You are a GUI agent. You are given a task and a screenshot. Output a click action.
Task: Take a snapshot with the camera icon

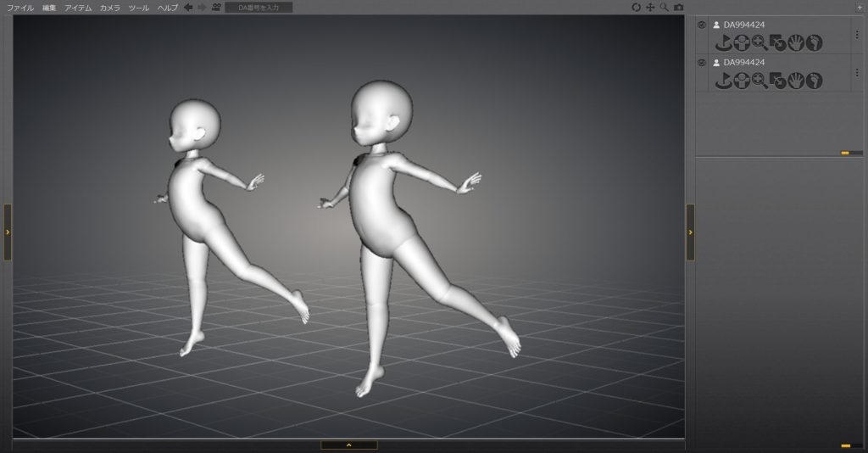point(678,7)
